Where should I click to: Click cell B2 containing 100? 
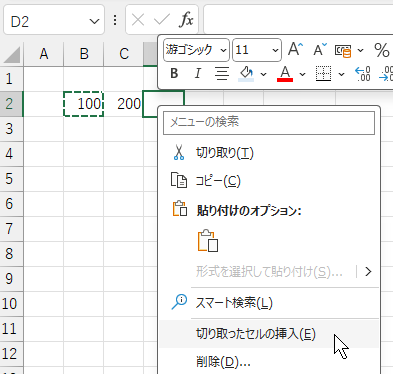(84, 104)
